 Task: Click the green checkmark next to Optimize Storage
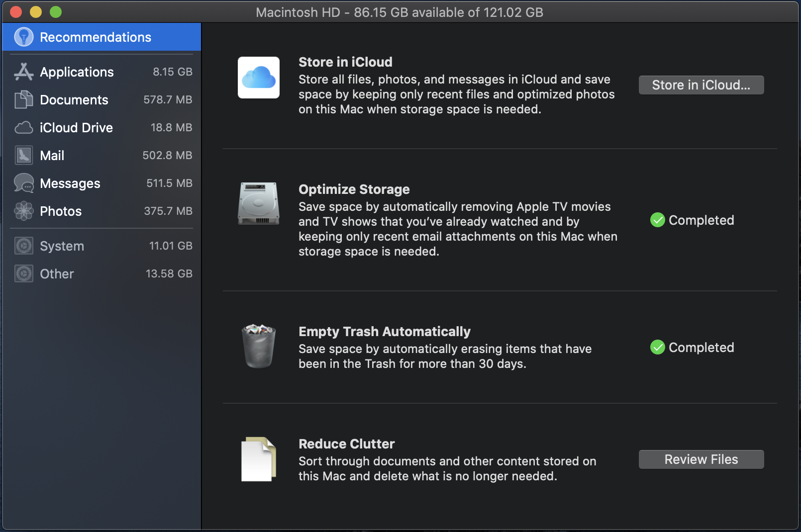(x=657, y=220)
